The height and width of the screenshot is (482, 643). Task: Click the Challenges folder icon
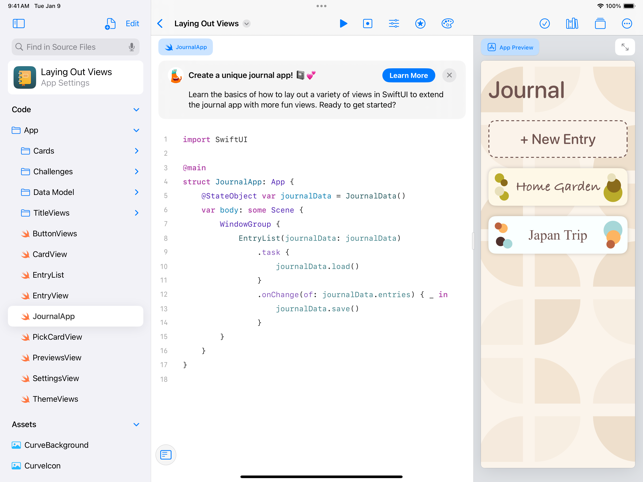coord(25,171)
